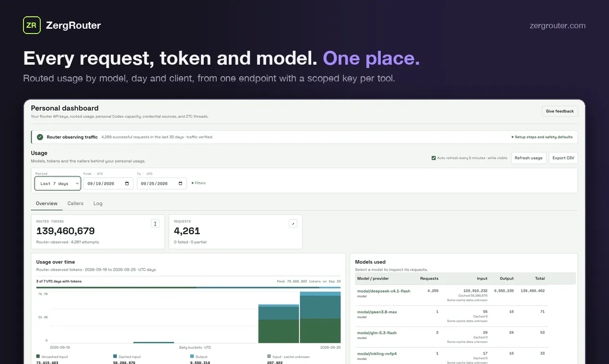Click the Model / provider column header
Viewport: 609px width, 364px height.
pos(373,278)
